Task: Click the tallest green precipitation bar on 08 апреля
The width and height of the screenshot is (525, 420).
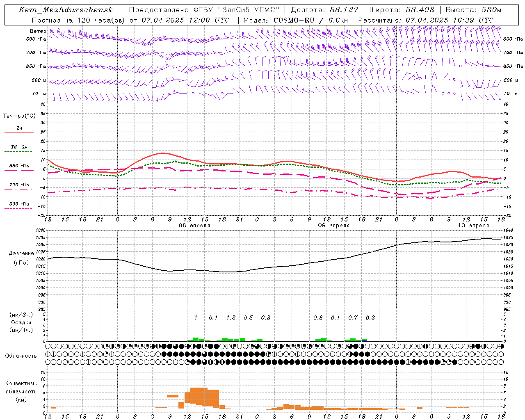Action: click(196, 339)
